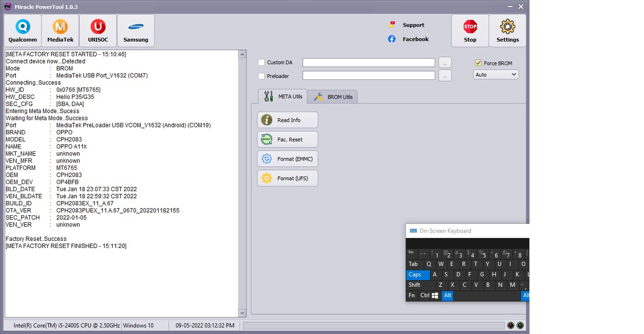
Task: Click the 'CPH2083EX_11_A.67' build ID
Action: pyautogui.click(x=85, y=203)
